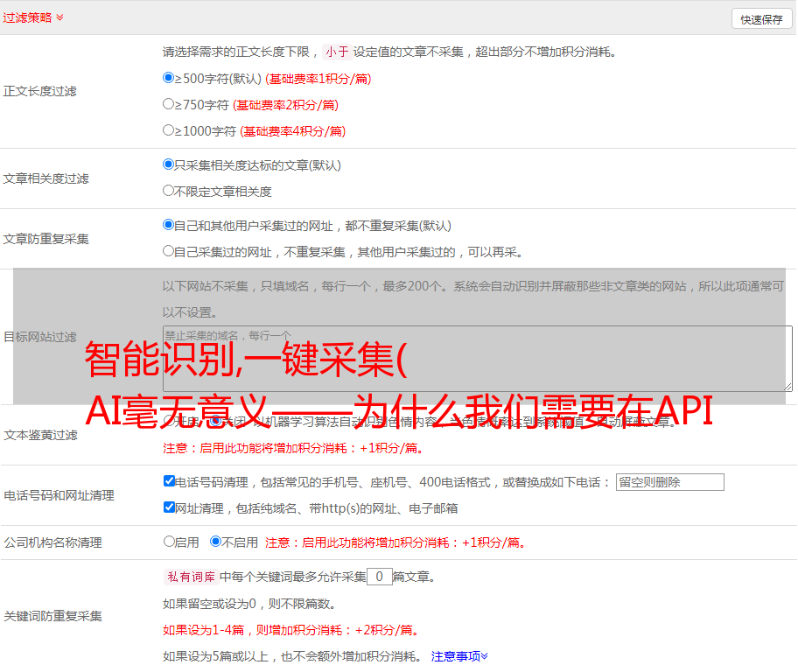Click the 关键词防重复采集 row label
The image size is (798, 672).
click(52, 616)
